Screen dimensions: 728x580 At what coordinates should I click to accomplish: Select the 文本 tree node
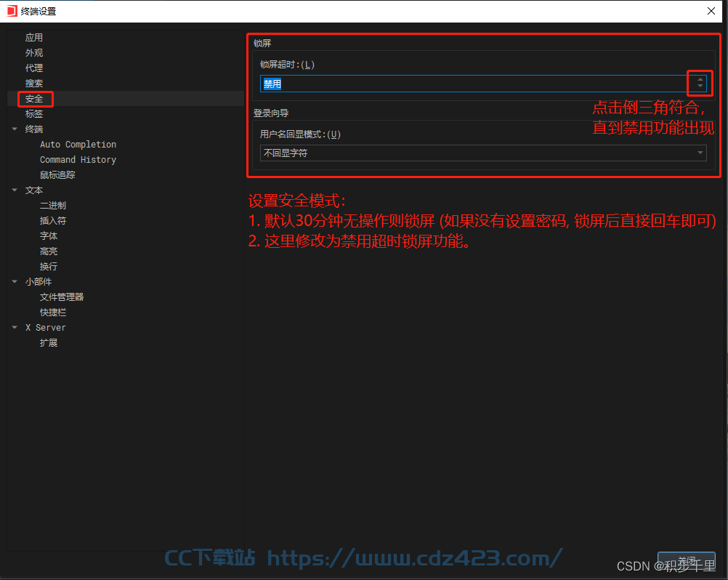click(34, 190)
